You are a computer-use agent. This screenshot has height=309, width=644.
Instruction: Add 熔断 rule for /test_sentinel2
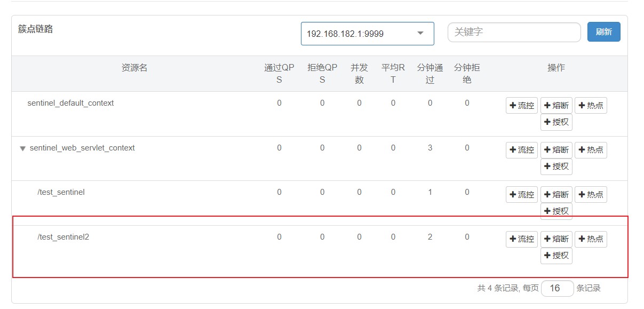click(x=556, y=239)
